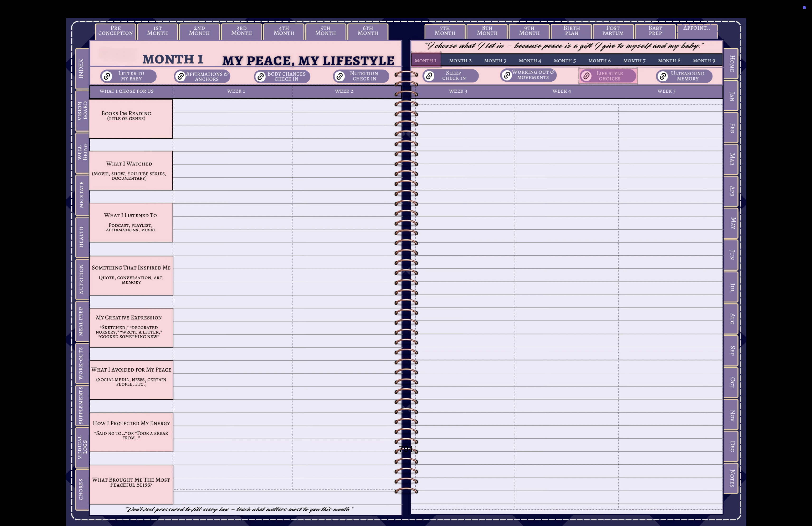Go to the Post Partum tab
This screenshot has width=812, height=526.
tap(613, 31)
